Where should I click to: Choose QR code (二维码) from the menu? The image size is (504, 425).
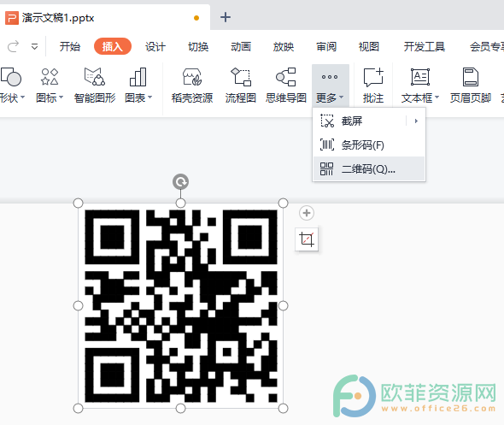[369, 168]
